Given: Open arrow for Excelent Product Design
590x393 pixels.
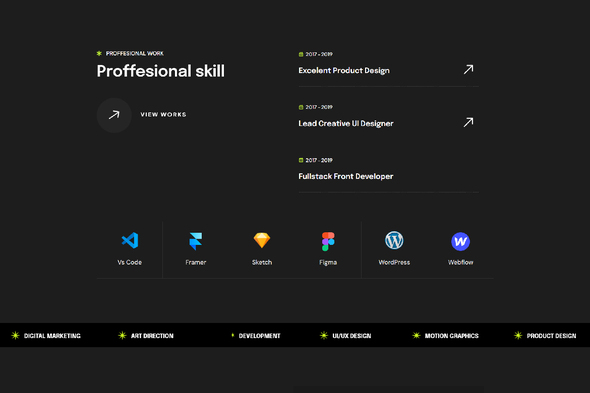Looking at the screenshot, I should 468,69.
